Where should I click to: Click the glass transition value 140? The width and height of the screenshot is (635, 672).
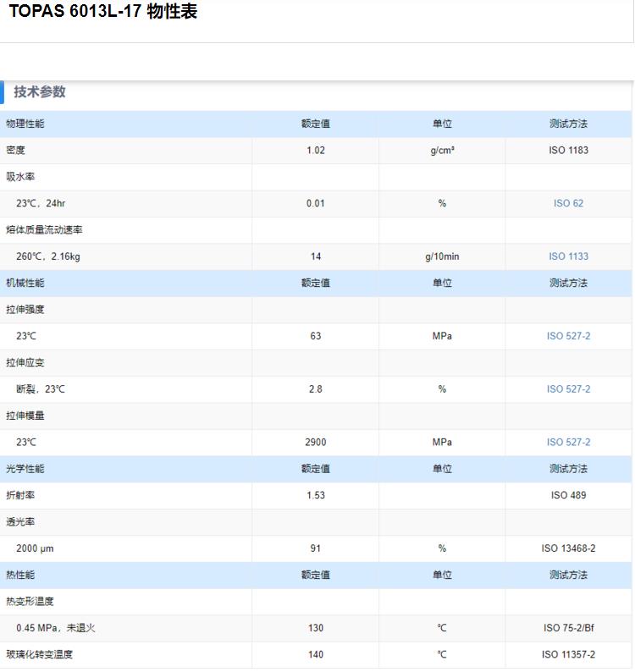316,654
